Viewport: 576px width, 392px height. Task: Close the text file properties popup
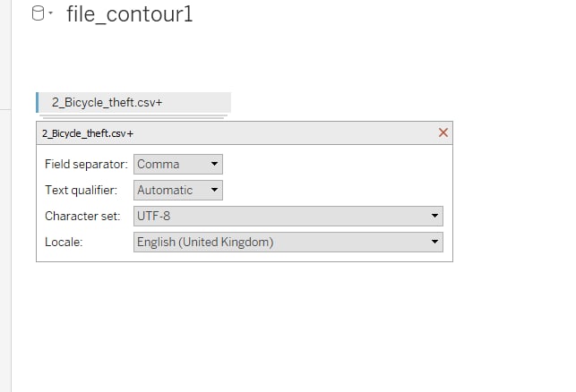point(443,132)
